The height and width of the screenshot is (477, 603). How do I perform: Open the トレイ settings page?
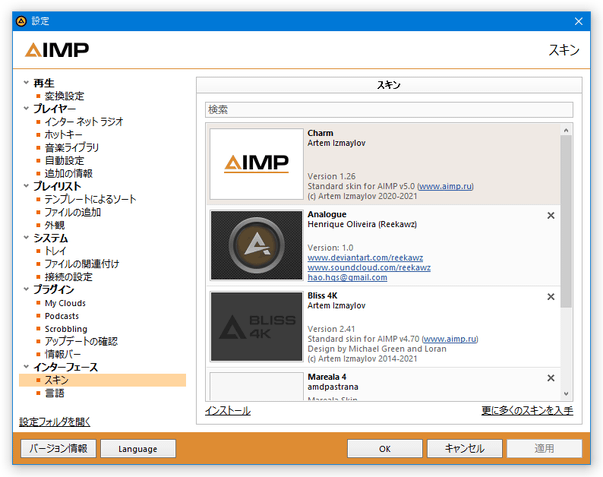[x=55, y=251]
